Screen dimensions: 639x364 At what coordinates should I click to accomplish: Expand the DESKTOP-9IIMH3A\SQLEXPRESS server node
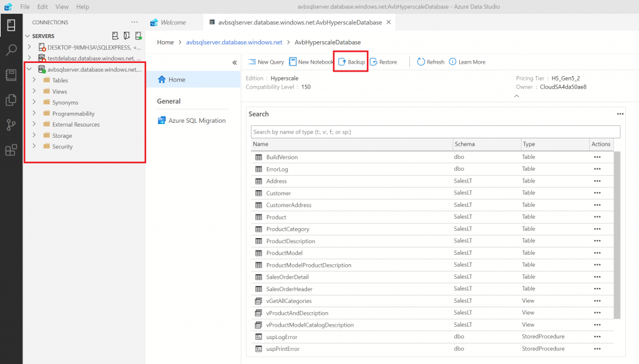(29, 47)
